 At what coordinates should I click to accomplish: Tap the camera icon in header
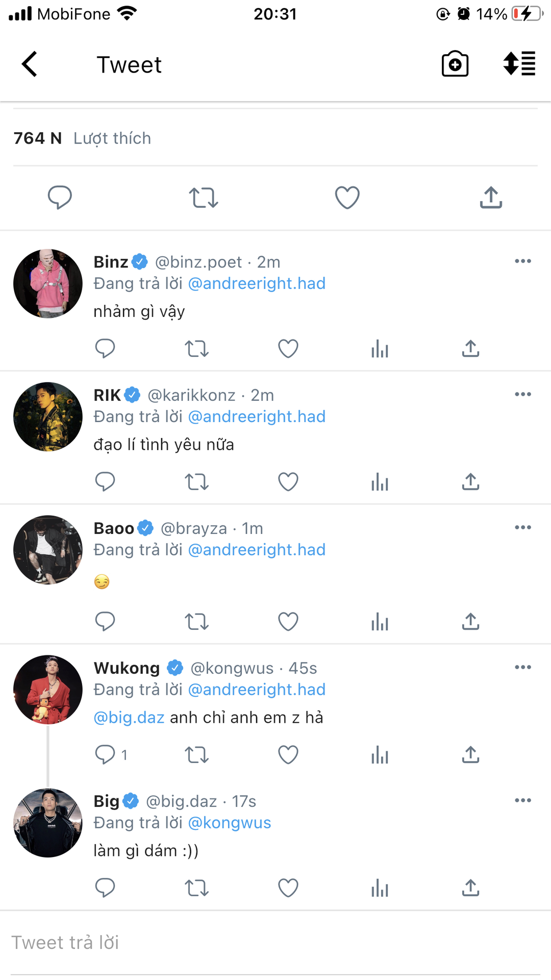(x=455, y=64)
